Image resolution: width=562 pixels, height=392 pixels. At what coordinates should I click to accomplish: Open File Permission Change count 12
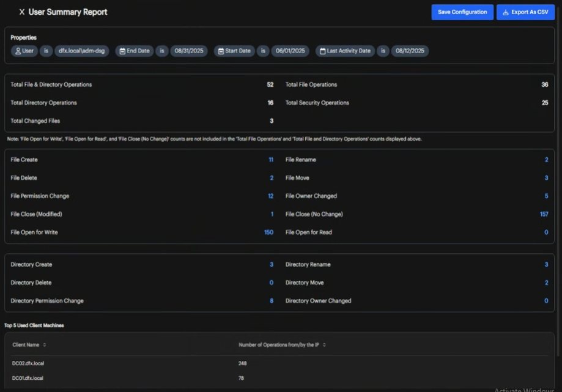click(271, 196)
